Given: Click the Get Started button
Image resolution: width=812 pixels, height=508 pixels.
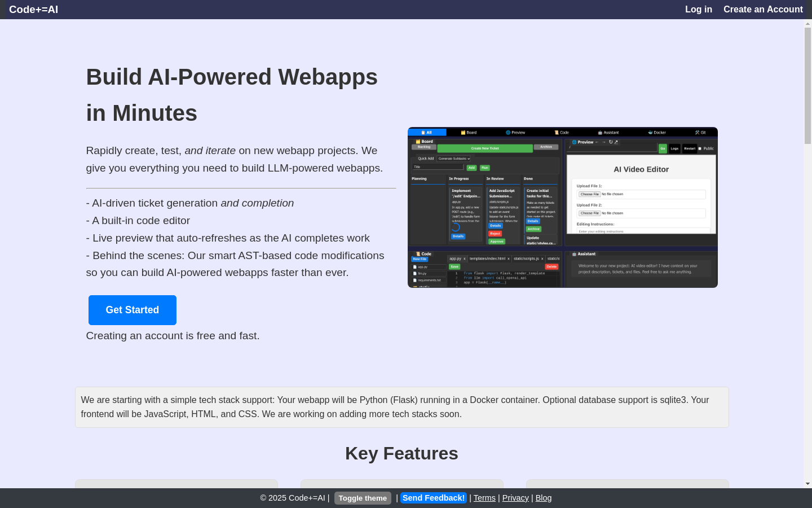Looking at the screenshot, I should (x=133, y=310).
